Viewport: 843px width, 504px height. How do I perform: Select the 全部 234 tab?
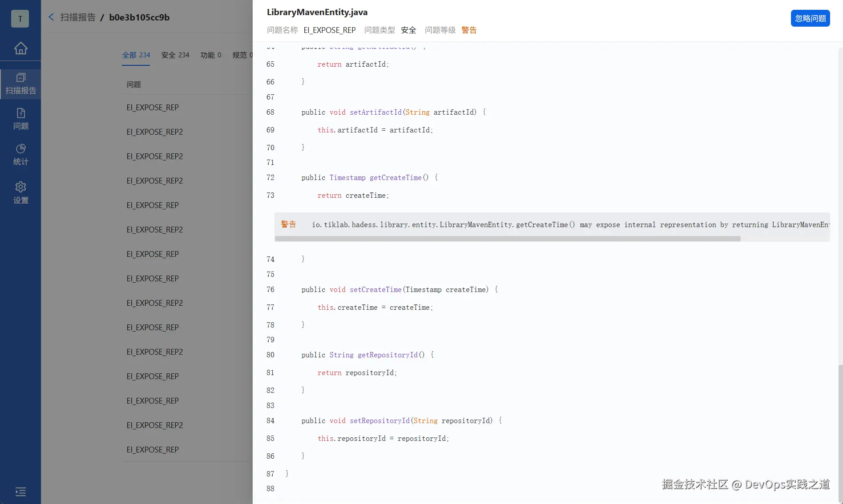pyautogui.click(x=136, y=55)
